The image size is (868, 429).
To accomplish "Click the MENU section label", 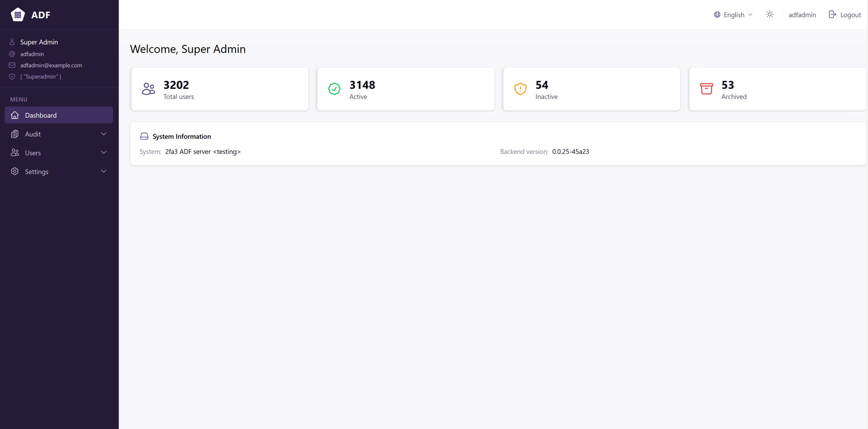I will [x=19, y=99].
